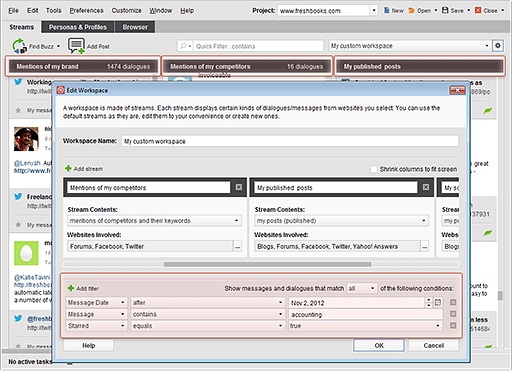Click Mentions of my brand stream header
Image resolution: width=512 pixels, height=372 pixels.
(83, 66)
